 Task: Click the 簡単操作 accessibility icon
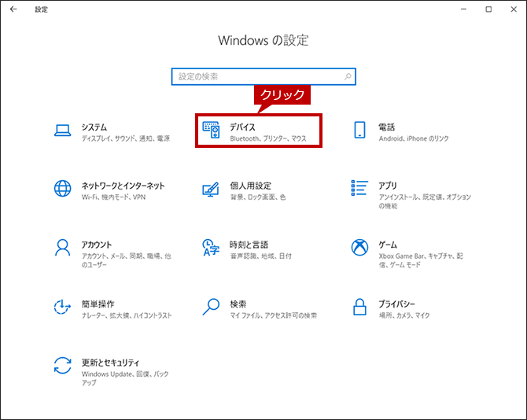point(62,307)
